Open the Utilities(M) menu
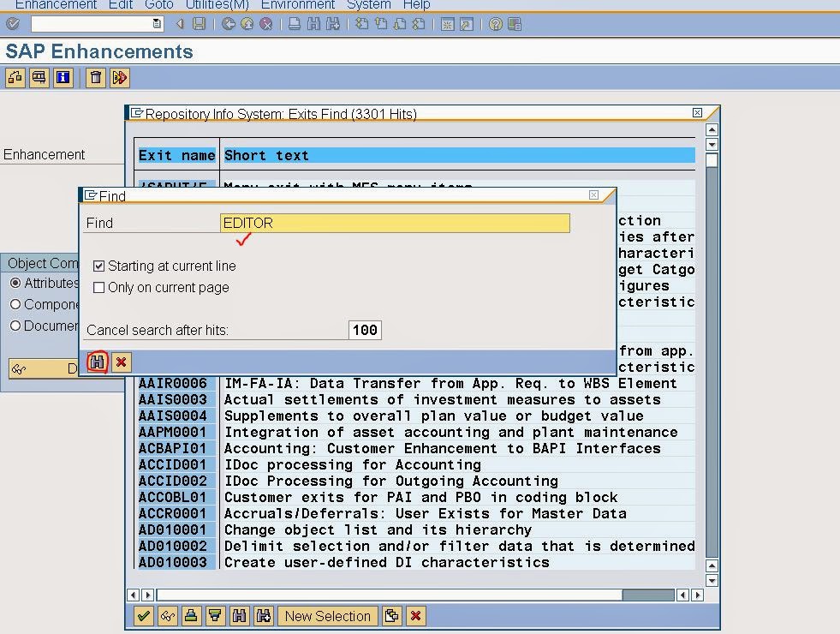 pos(217,5)
